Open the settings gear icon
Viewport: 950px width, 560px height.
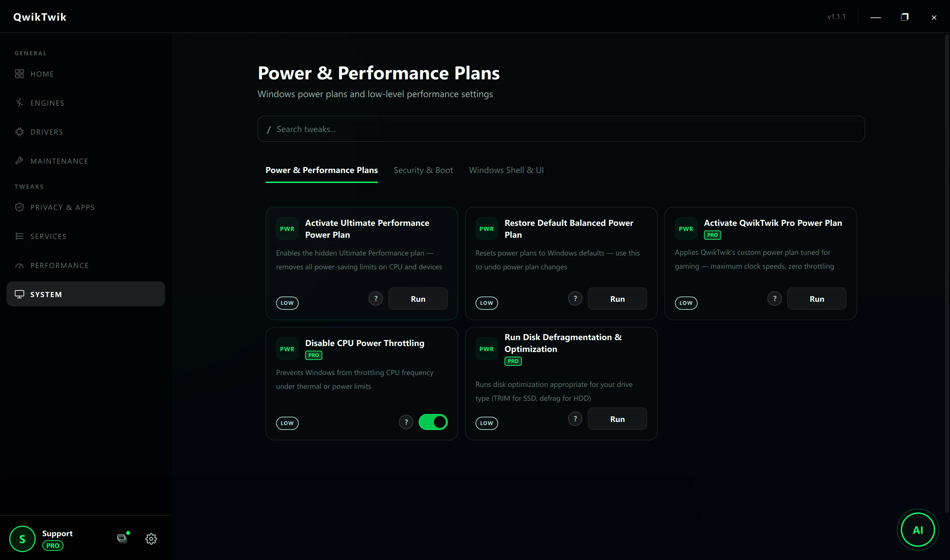click(151, 539)
